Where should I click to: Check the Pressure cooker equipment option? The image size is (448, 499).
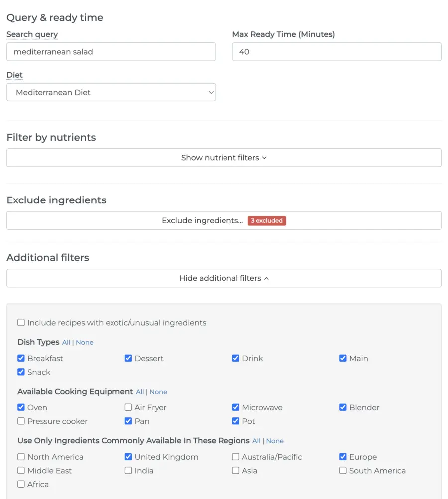21,421
